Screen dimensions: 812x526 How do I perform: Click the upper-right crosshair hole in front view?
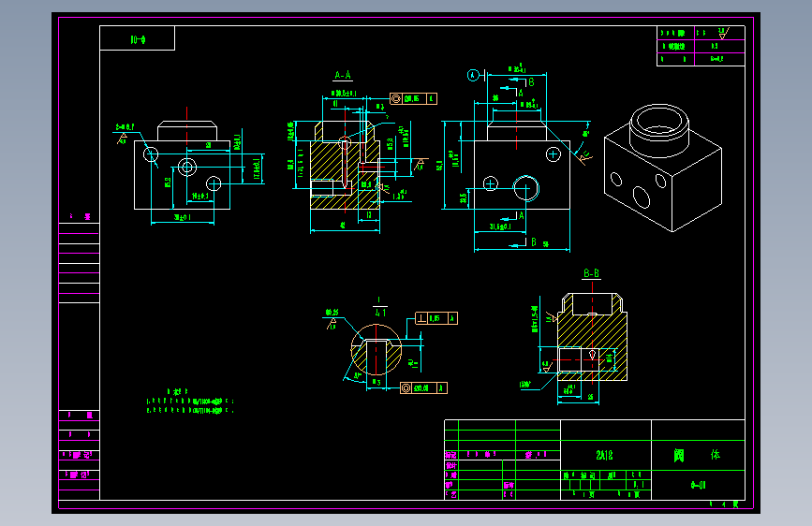click(554, 154)
